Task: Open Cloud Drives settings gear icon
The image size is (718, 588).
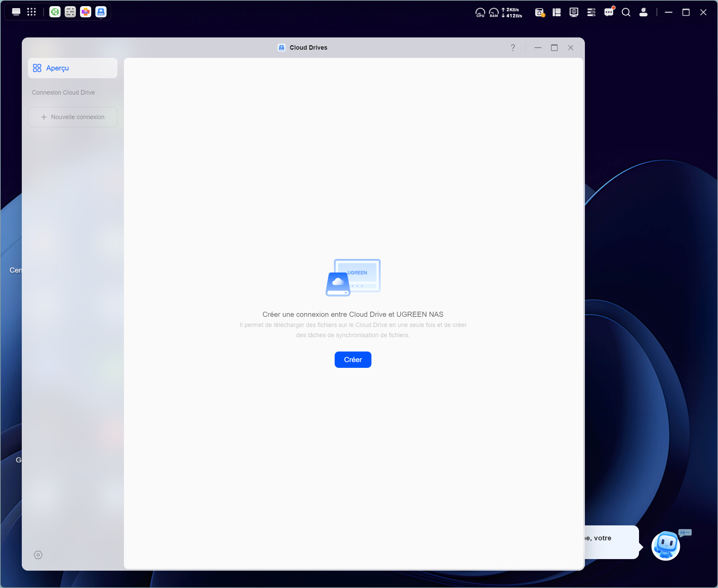Action: click(38, 555)
